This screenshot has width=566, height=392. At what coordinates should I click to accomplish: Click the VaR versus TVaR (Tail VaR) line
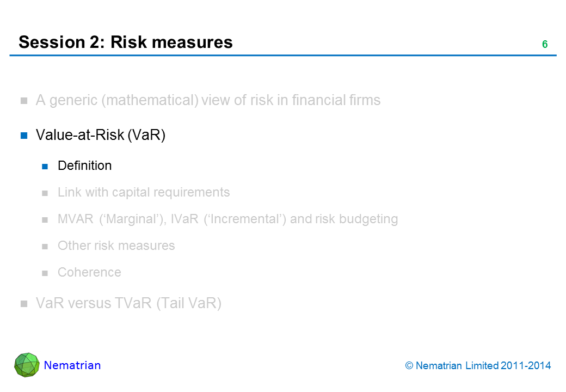coord(128,304)
